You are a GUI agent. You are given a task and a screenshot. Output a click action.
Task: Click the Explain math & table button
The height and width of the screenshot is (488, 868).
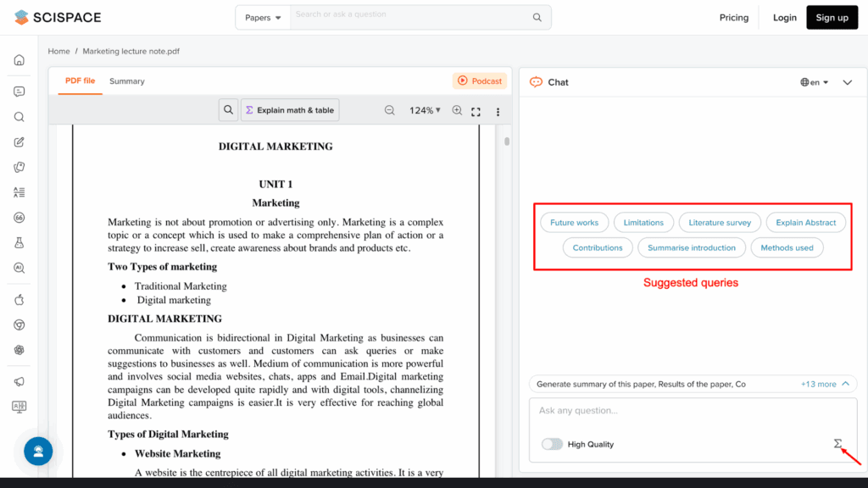coord(290,110)
